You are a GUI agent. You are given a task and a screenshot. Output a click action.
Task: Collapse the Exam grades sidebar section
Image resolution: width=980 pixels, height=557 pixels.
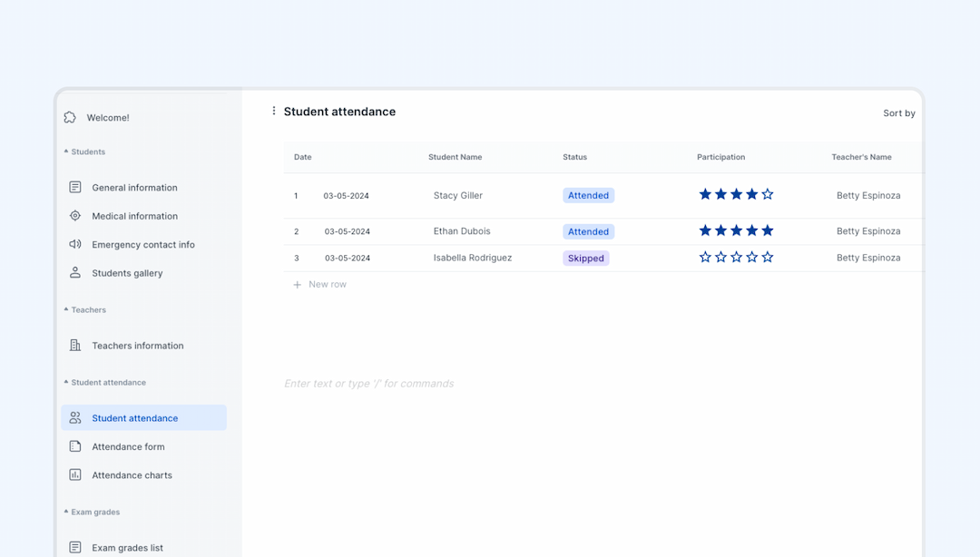click(65, 512)
